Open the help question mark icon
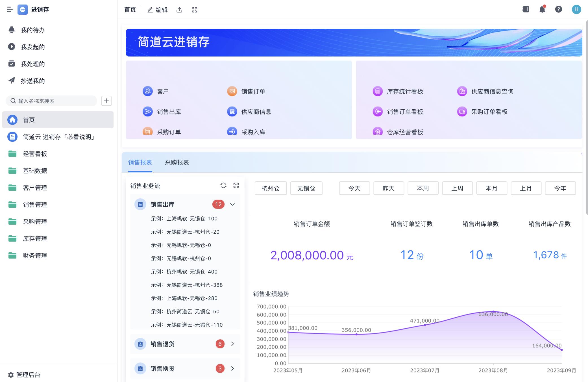 point(558,9)
